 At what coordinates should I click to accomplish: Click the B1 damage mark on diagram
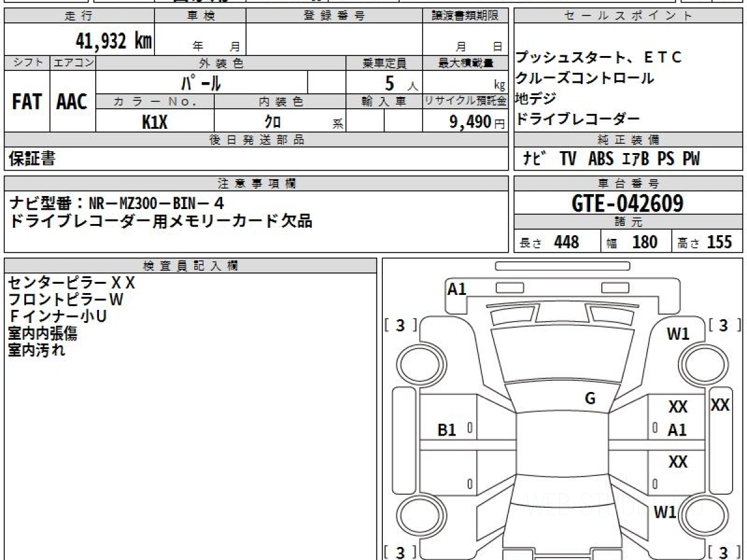tap(447, 430)
